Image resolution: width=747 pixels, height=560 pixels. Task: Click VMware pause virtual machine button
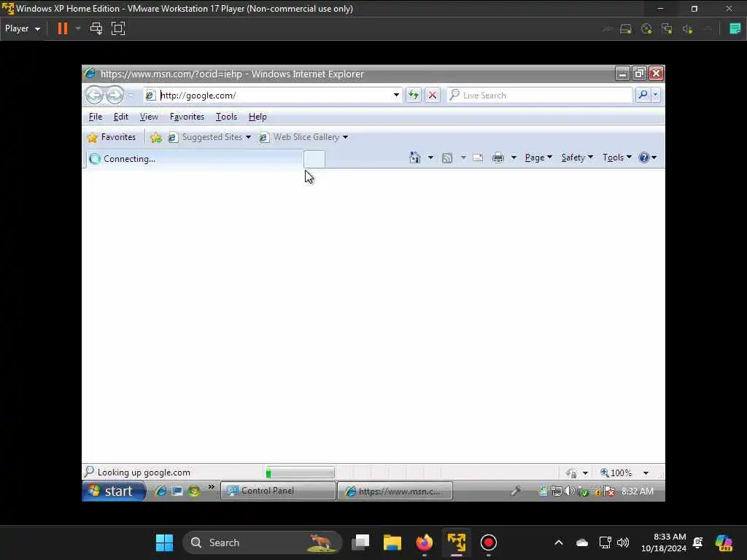coord(63,28)
